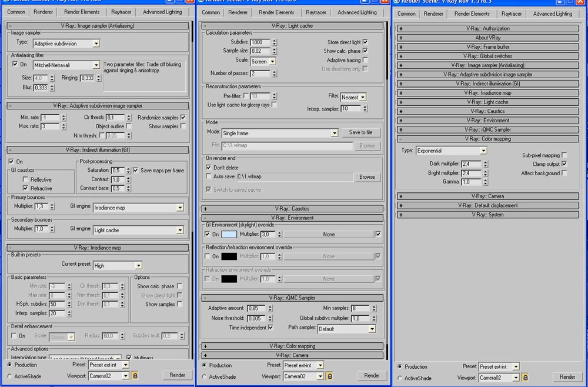Enable Affect background checkbox
Image resolution: width=588 pixels, height=387 pixels.
pos(564,173)
